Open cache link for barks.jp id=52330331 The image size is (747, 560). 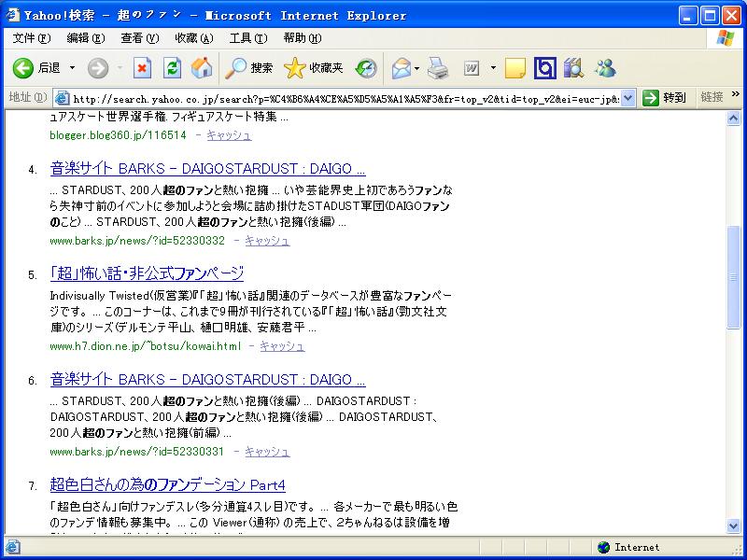pos(267,452)
